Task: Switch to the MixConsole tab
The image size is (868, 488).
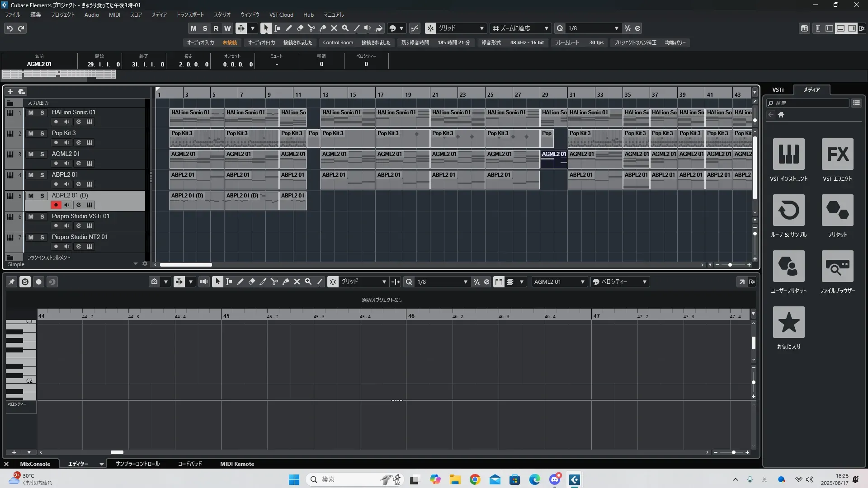Action: [35, 464]
